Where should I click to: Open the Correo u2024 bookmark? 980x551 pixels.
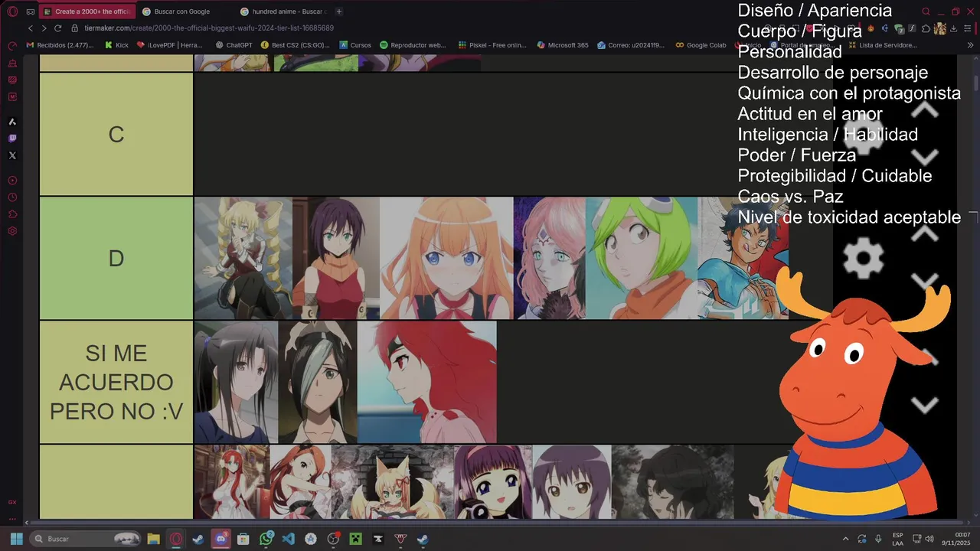[631, 45]
